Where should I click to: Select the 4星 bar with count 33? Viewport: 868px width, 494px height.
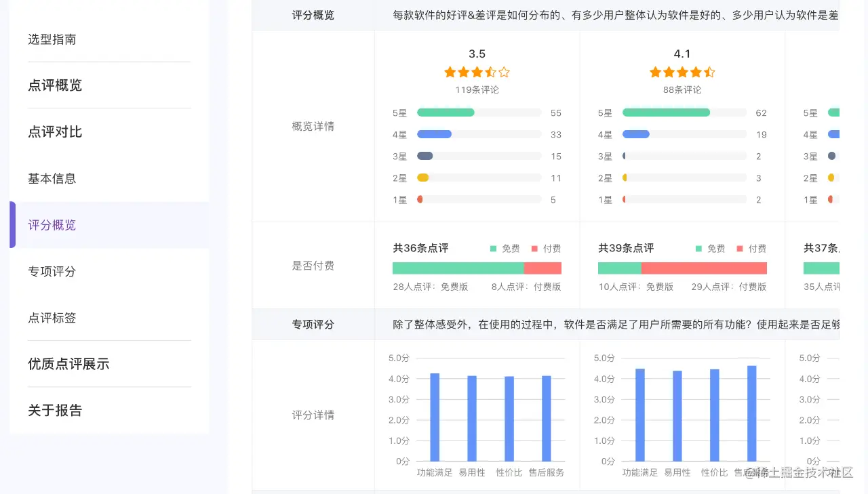(479, 134)
